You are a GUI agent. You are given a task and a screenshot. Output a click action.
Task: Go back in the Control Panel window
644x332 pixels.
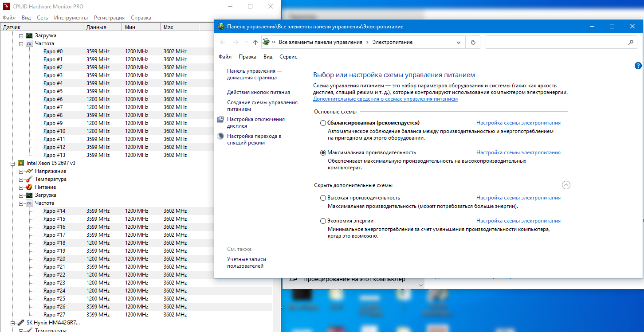(223, 42)
